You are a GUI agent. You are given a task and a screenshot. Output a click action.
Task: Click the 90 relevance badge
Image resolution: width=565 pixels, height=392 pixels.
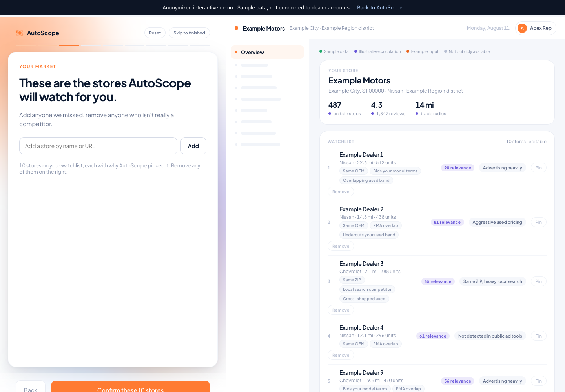[x=457, y=168]
